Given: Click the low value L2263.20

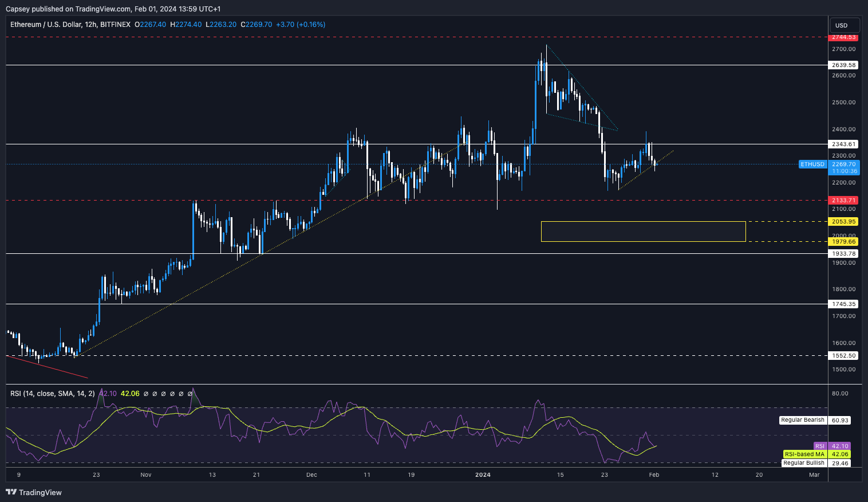Looking at the screenshot, I should tap(221, 25).
